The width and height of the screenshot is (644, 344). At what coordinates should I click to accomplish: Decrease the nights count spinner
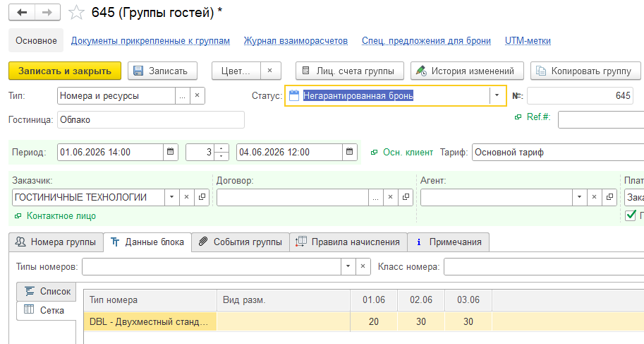[x=221, y=156]
